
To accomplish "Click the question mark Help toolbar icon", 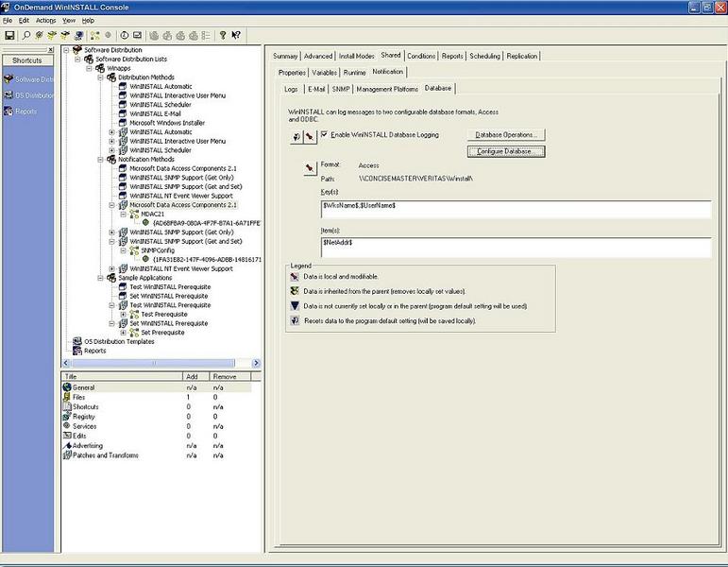I will (x=223, y=35).
